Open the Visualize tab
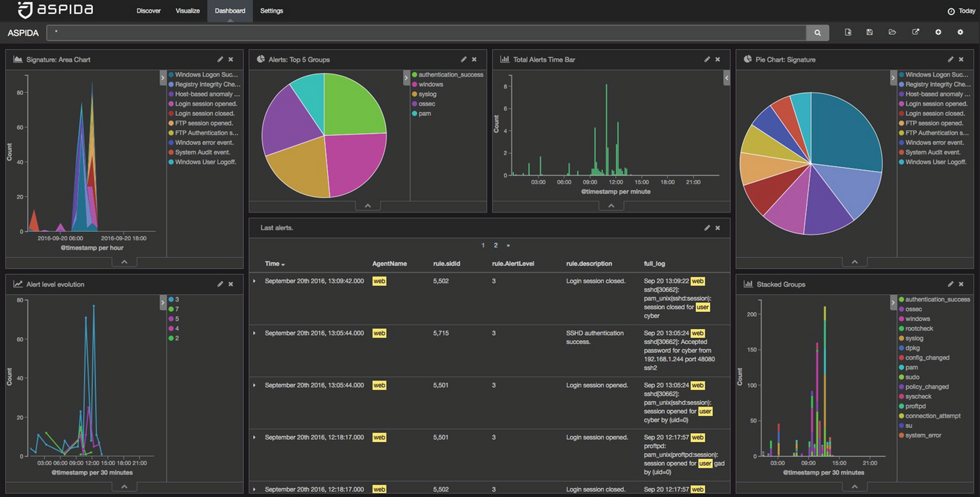The height and width of the screenshot is (497, 980). 187,11
